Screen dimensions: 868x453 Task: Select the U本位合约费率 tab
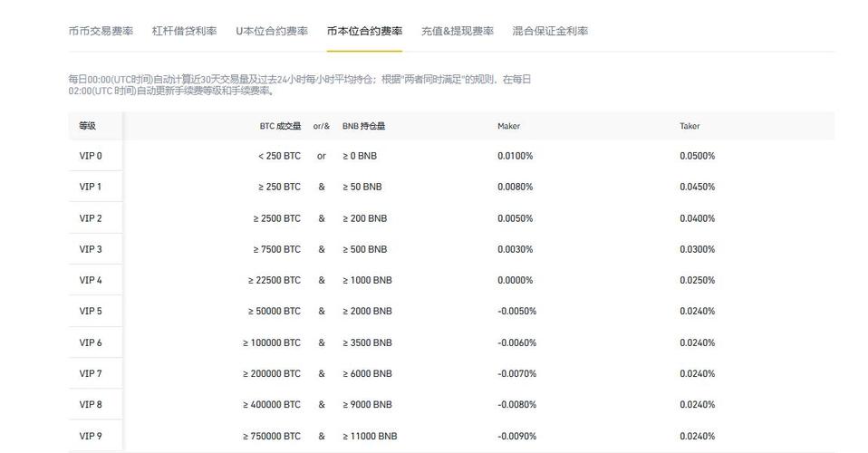coord(271,31)
